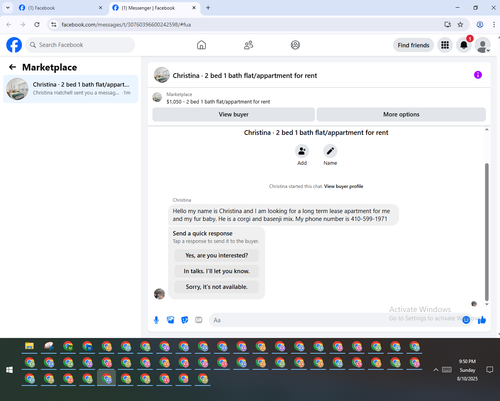Click the taskbar clock showing 9:50 PM

point(467,370)
